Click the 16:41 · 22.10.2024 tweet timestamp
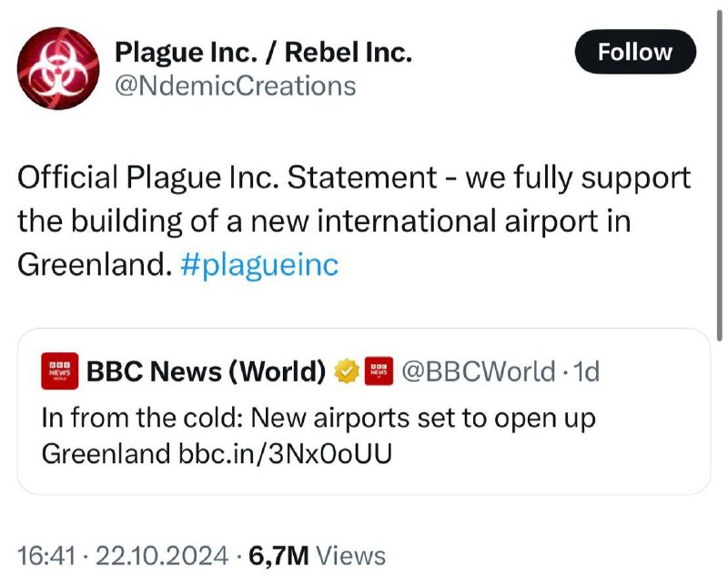This screenshot has height=587, width=728. (123, 556)
